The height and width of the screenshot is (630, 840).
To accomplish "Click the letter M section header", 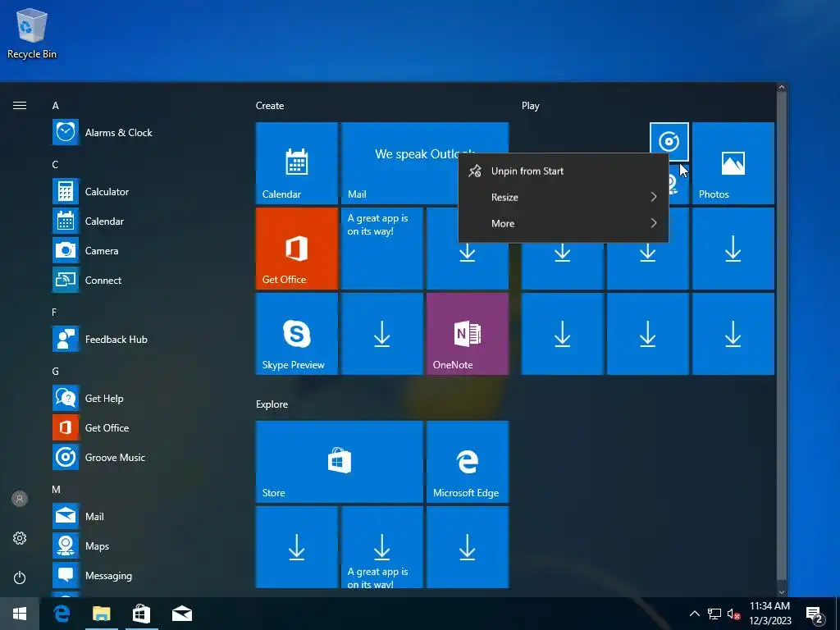I will [56, 489].
